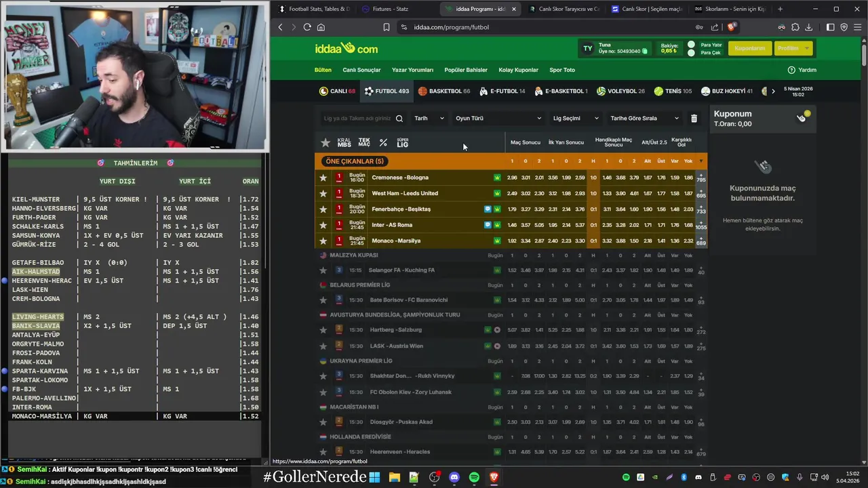Viewport: 868px width, 488px height.
Task: Clear filters with the trash icon
Action: click(x=694, y=118)
